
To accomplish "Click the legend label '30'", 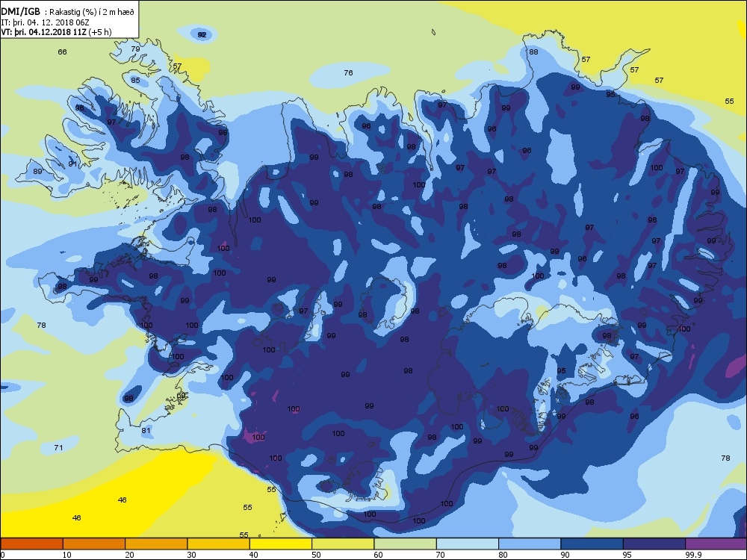I will 191,555.
